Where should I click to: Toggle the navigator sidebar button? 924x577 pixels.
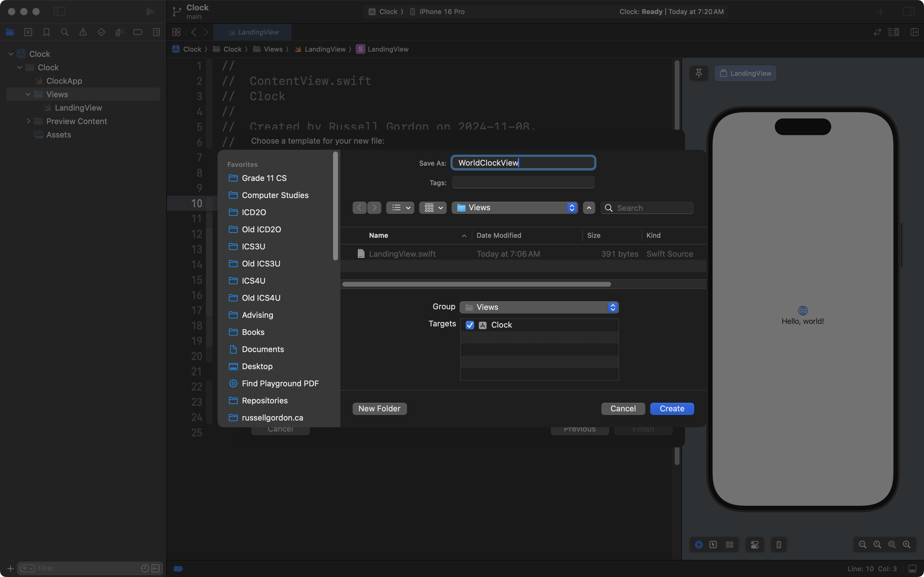tap(59, 11)
